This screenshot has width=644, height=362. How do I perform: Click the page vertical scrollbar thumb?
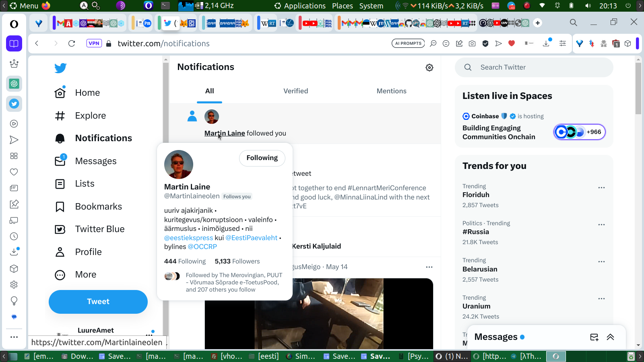coord(638,88)
